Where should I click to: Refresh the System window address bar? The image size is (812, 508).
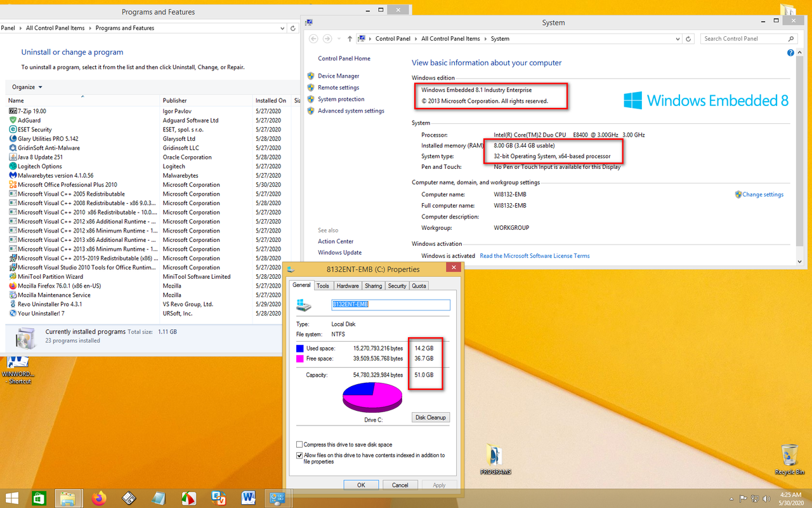point(690,39)
